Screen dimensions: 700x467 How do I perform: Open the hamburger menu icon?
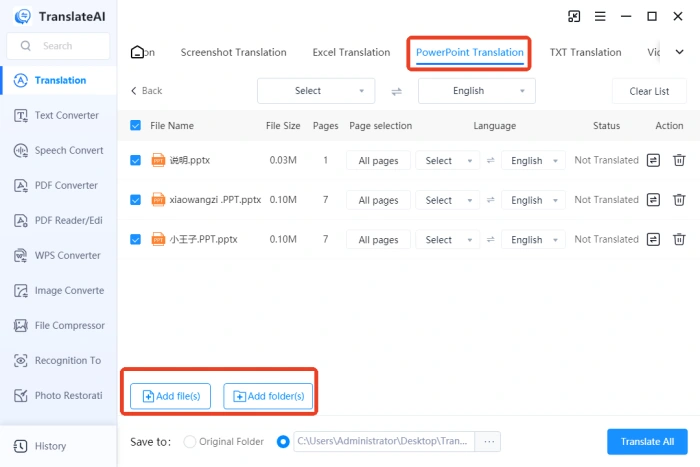pyautogui.click(x=600, y=17)
